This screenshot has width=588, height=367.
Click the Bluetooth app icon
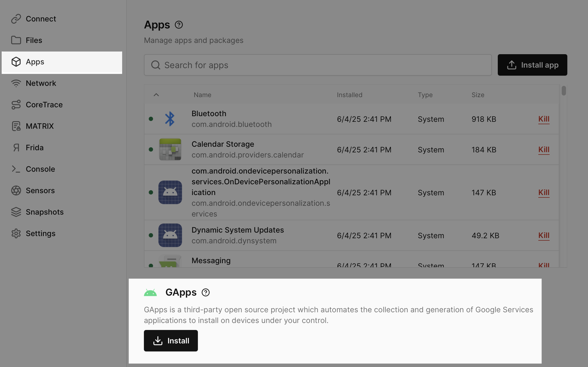pos(170,119)
